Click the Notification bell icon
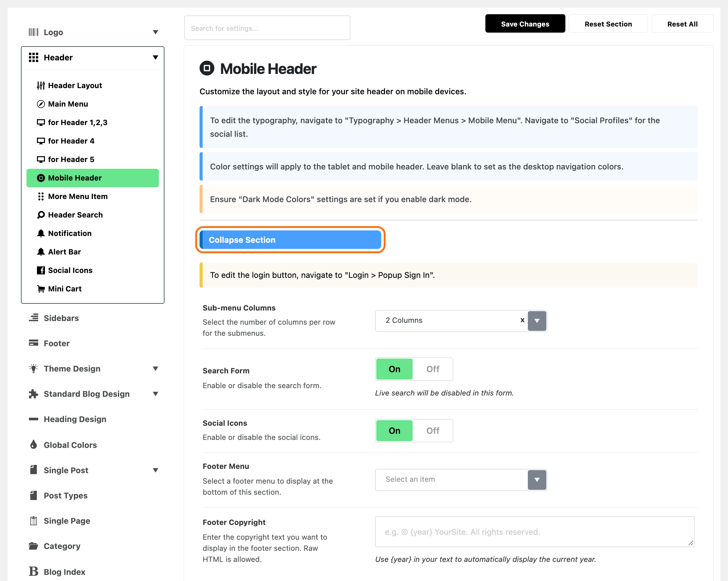 (41, 234)
